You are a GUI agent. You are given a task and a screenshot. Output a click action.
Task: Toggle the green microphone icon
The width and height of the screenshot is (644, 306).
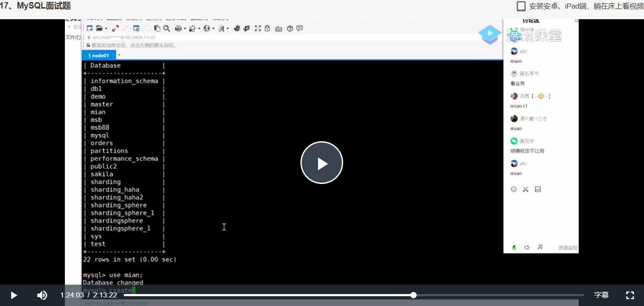point(514,248)
